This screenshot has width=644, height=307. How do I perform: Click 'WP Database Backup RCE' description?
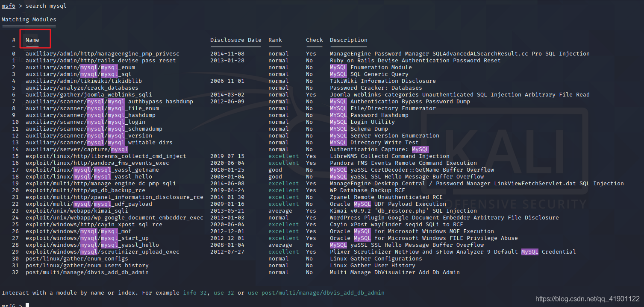pyautogui.click(x=368, y=190)
